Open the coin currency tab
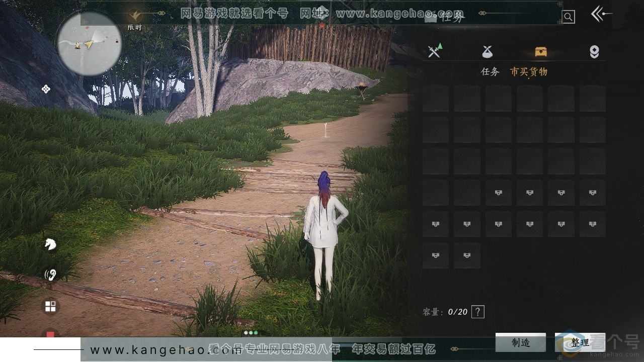This screenshot has height=362, width=644. click(594, 52)
